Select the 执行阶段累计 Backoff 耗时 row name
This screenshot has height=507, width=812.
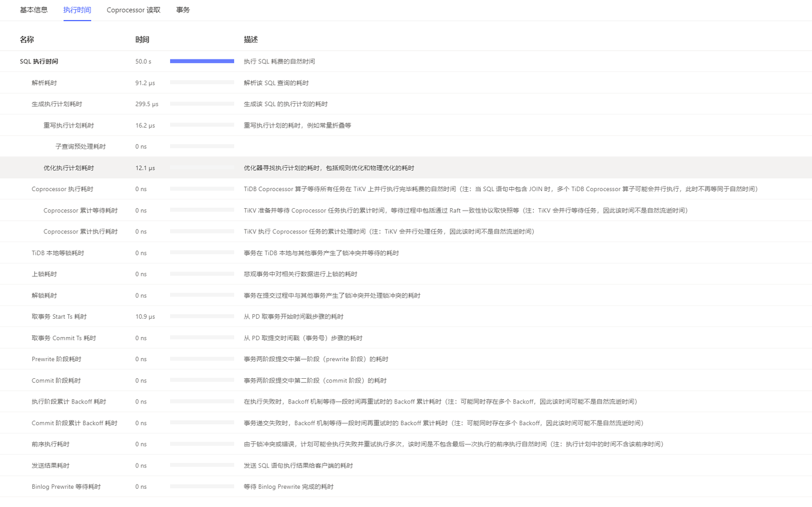click(x=69, y=401)
